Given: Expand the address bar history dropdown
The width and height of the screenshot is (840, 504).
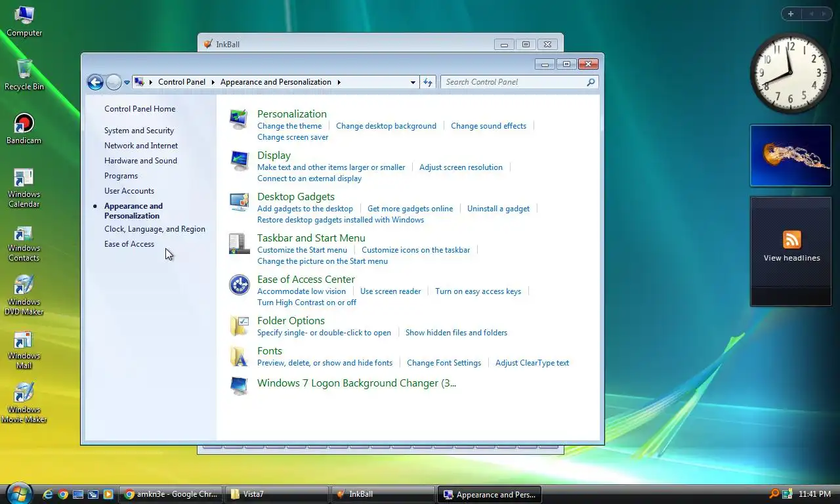Looking at the screenshot, I should (x=413, y=83).
